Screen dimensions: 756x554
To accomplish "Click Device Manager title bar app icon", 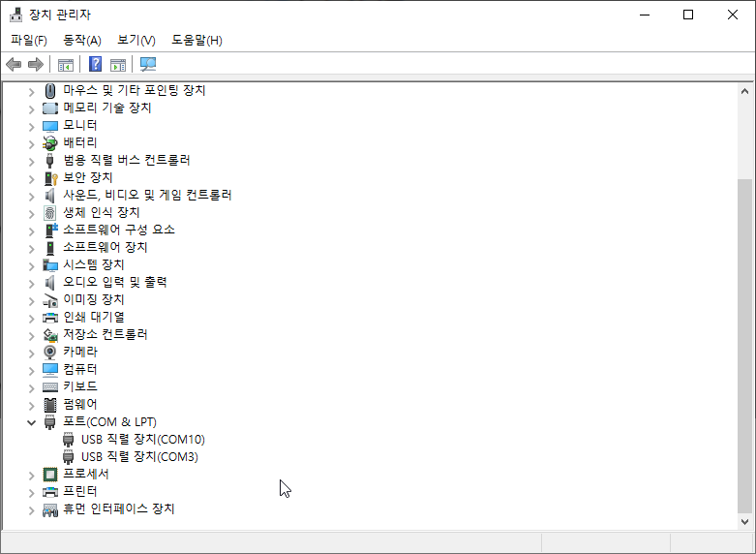I will pyautogui.click(x=15, y=15).
